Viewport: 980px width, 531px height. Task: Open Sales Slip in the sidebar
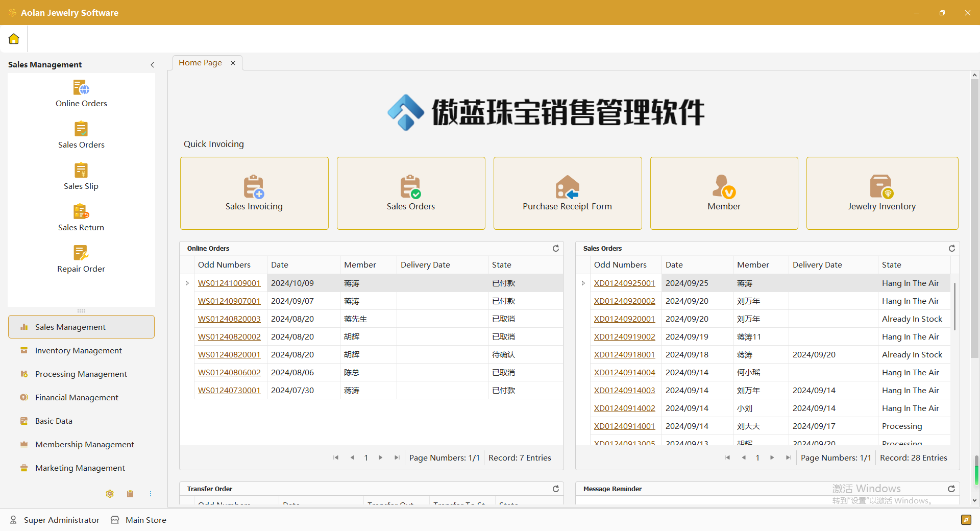click(x=81, y=177)
